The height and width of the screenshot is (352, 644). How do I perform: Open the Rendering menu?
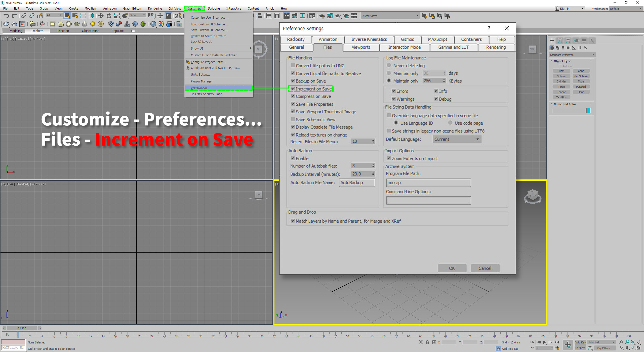(x=155, y=9)
